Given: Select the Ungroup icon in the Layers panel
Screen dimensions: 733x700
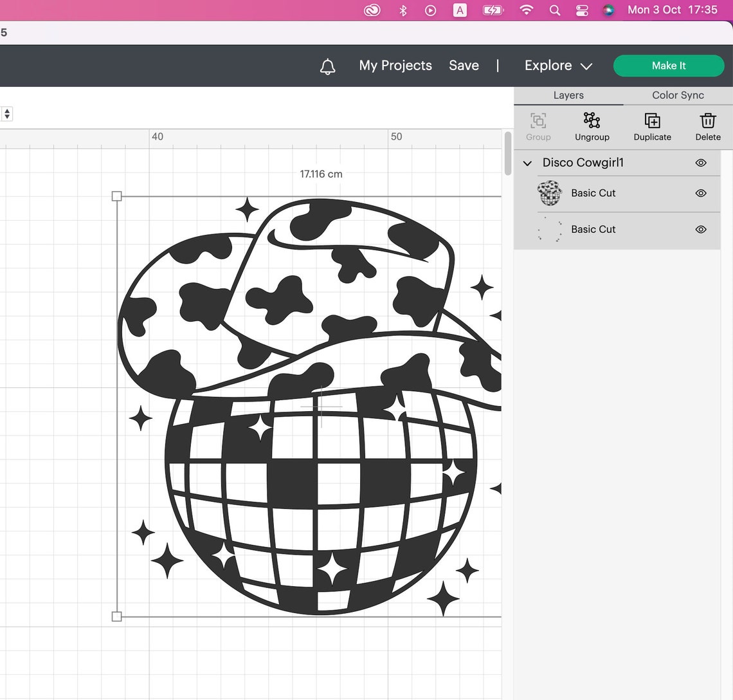Looking at the screenshot, I should 592,125.
